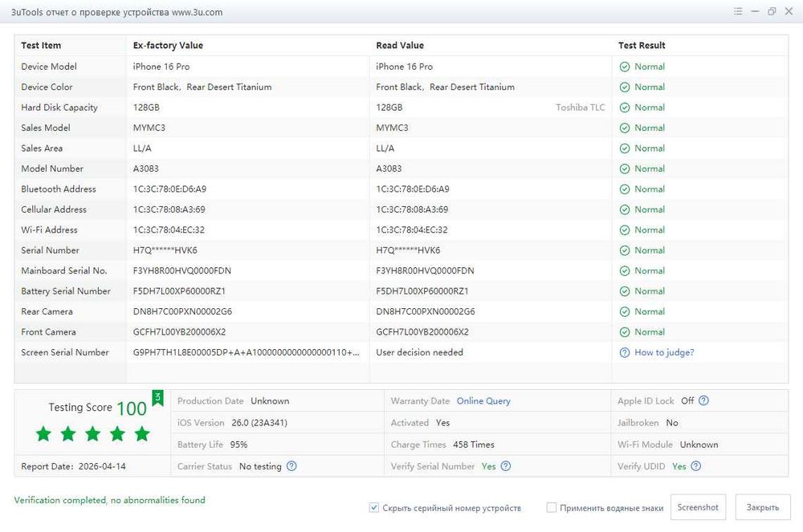This screenshot has height=532, width=803.
Task: Select ex-factory front camera GCFH7L00YB200006X2
Action: (x=179, y=332)
